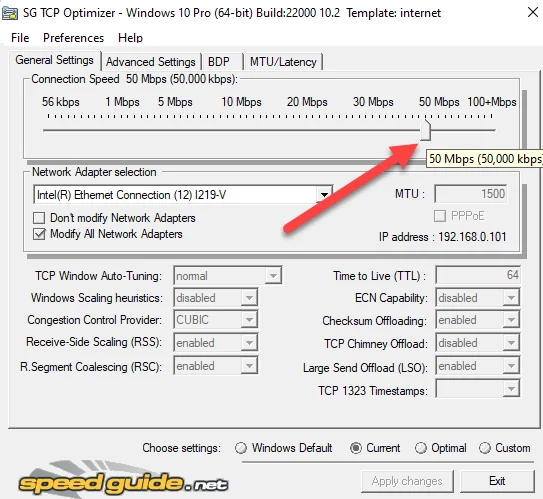Choose the Windows Default settings option

point(241,448)
